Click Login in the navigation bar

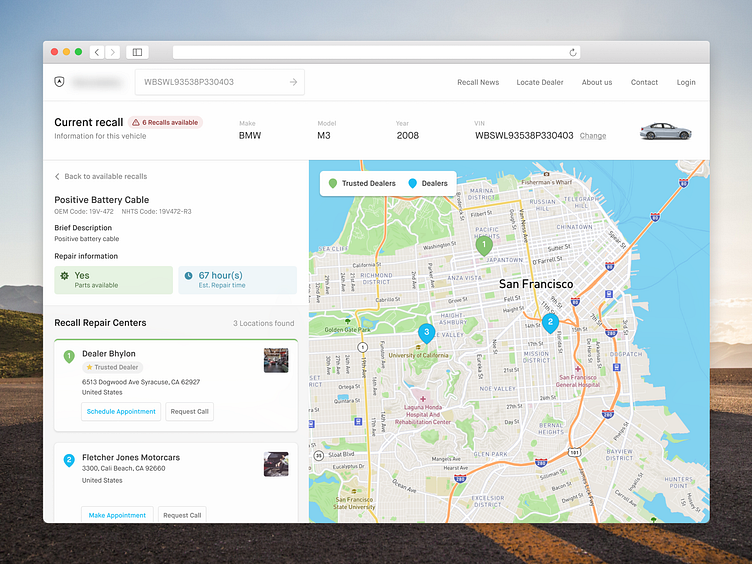pos(686,82)
